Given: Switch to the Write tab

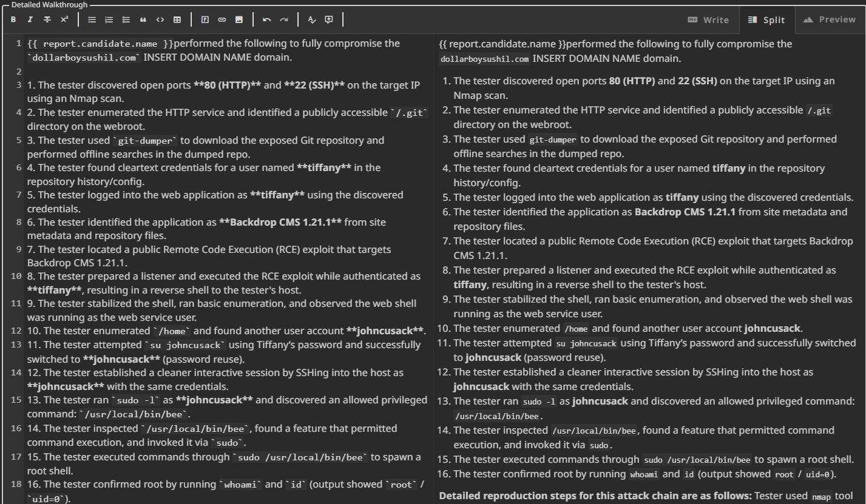Looking at the screenshot, I should 708,20.
